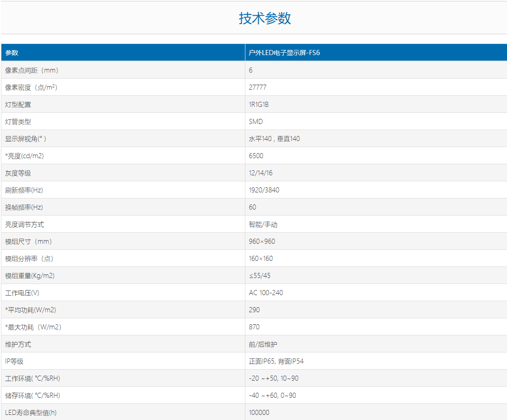The width and height of the screenshot is (507, 420).
Task: Click the 960×960 module size value
Action: point(262,241)
